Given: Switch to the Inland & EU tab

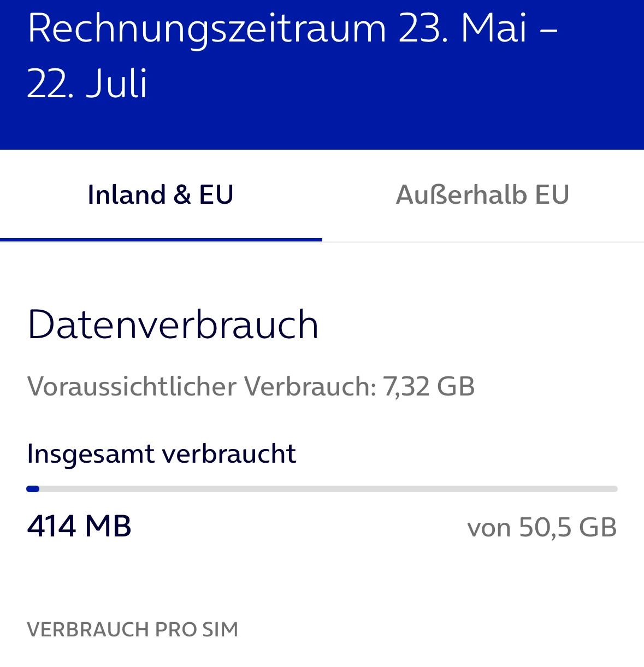Looking at the screenshot, I should [161, 195].
